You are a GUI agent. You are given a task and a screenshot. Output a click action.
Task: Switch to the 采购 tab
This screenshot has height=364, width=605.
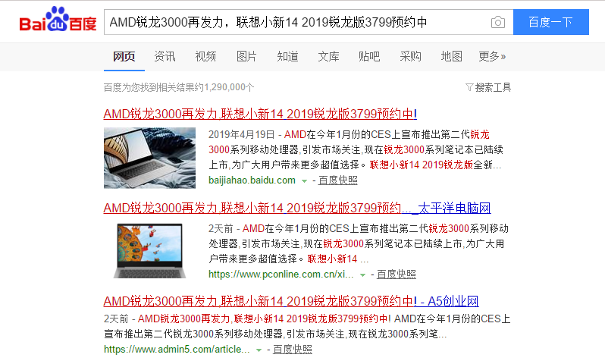pyautogui.click(x=410, y=57)
